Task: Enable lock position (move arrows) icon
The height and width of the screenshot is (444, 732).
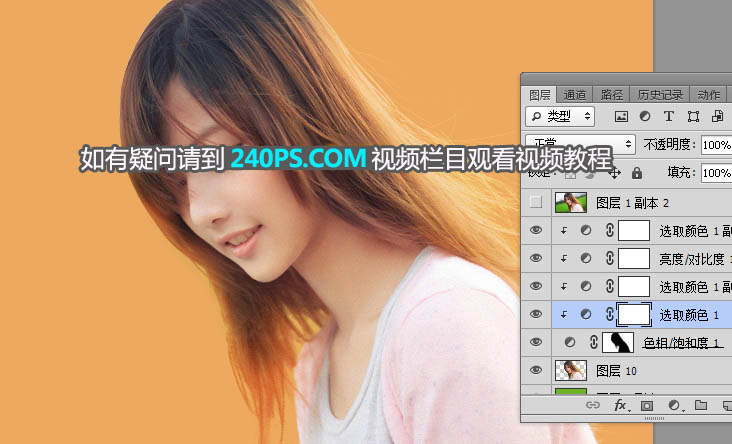Action: click(614, 173)
